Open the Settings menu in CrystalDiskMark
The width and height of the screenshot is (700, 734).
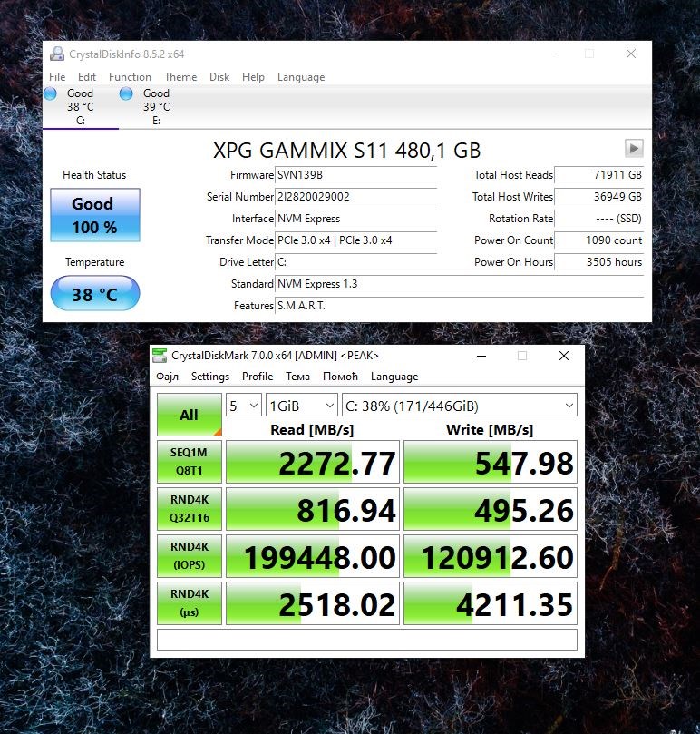click(210, 377)
